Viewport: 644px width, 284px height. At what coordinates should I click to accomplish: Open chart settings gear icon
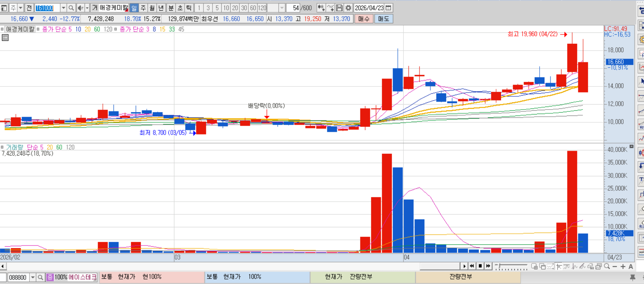(348, 8)
